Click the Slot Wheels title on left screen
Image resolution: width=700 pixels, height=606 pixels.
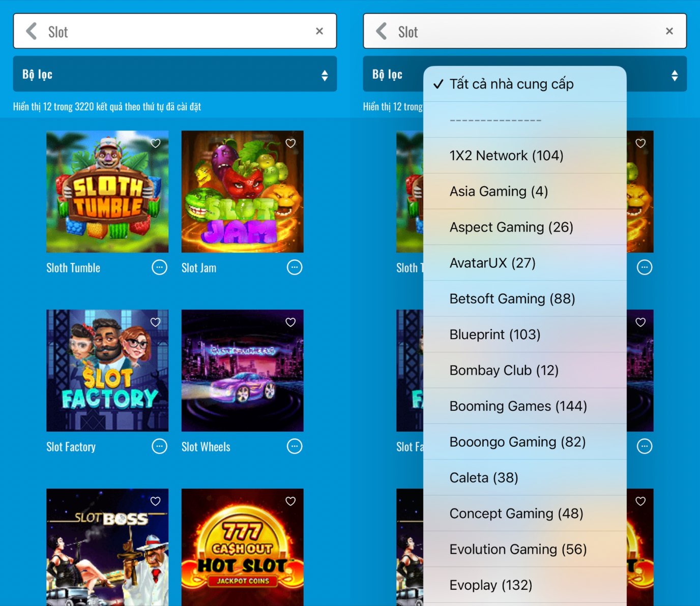pyautogui.click(x=206, y=447)
